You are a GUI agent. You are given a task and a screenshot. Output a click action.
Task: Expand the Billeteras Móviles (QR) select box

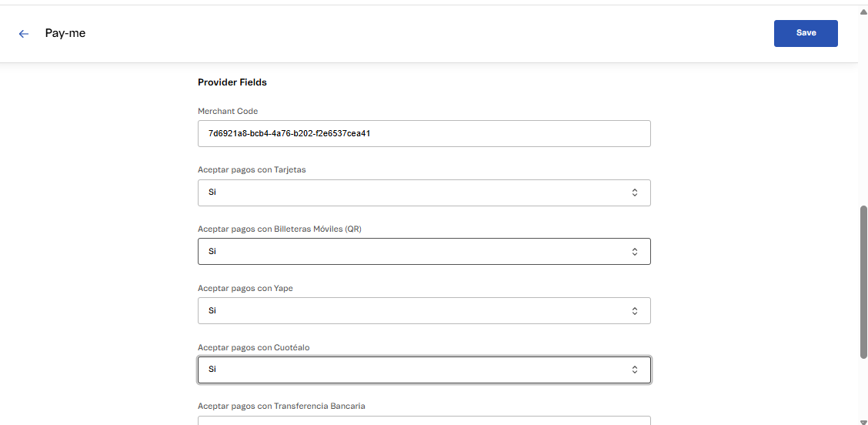[423, 252]
